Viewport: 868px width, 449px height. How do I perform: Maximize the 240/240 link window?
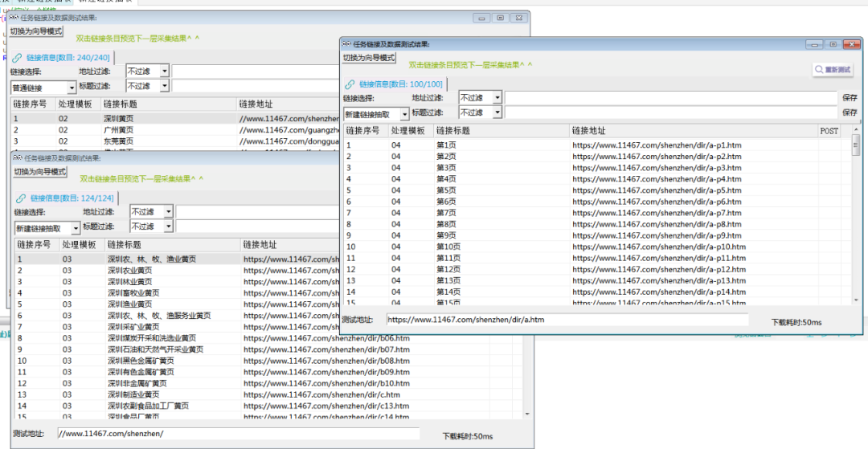click(500, 18)
